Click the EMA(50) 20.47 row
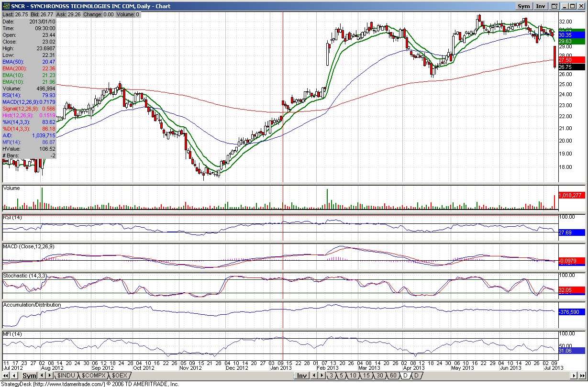 29,62
